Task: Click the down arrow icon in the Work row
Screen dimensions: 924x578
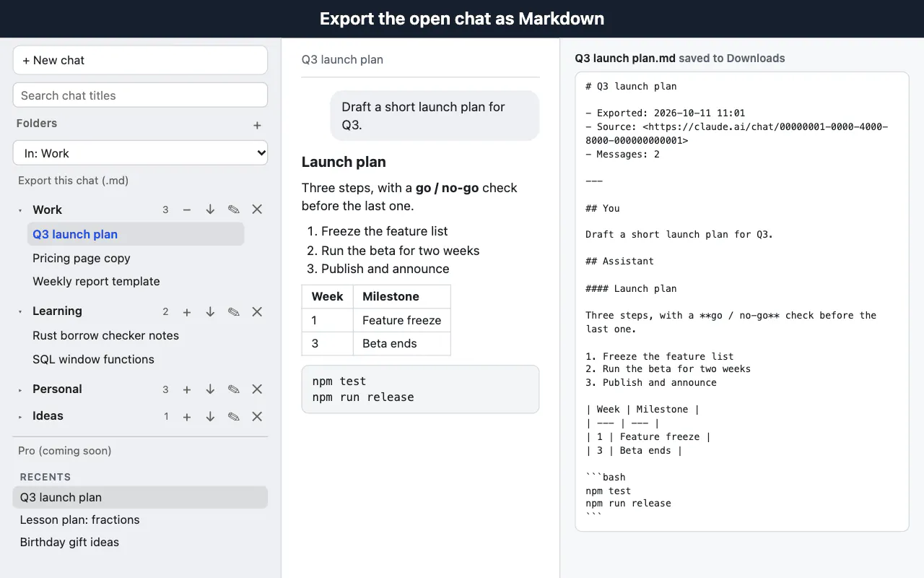Action: pos(210,210)
